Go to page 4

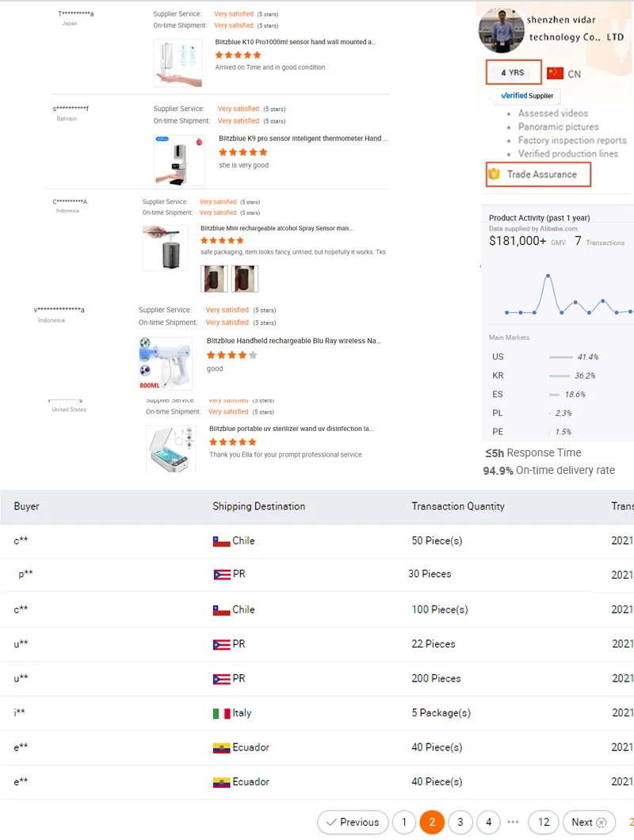pos(488,823)
